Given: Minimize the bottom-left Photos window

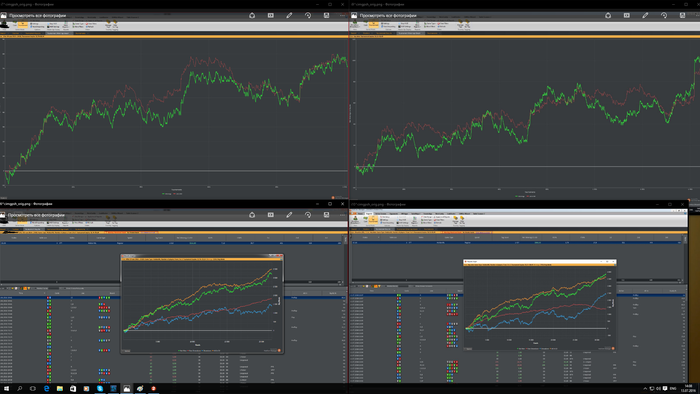Looking at the screenshot, I should [x=317, y=203].
